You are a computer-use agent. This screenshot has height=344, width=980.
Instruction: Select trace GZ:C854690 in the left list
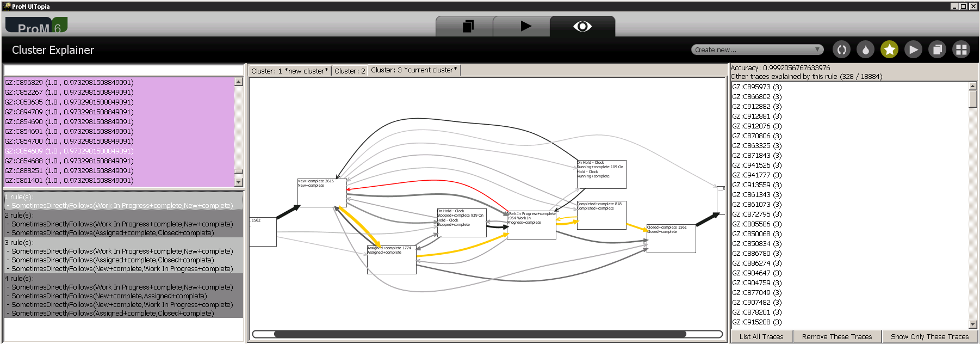(119, 121)
